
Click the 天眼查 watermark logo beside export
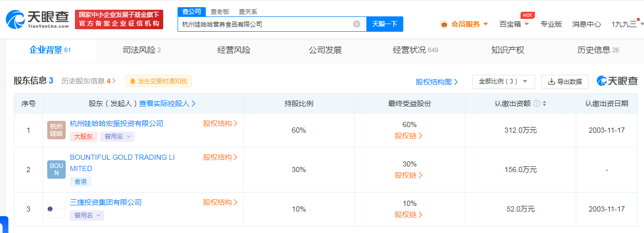(x=617, y=81)
